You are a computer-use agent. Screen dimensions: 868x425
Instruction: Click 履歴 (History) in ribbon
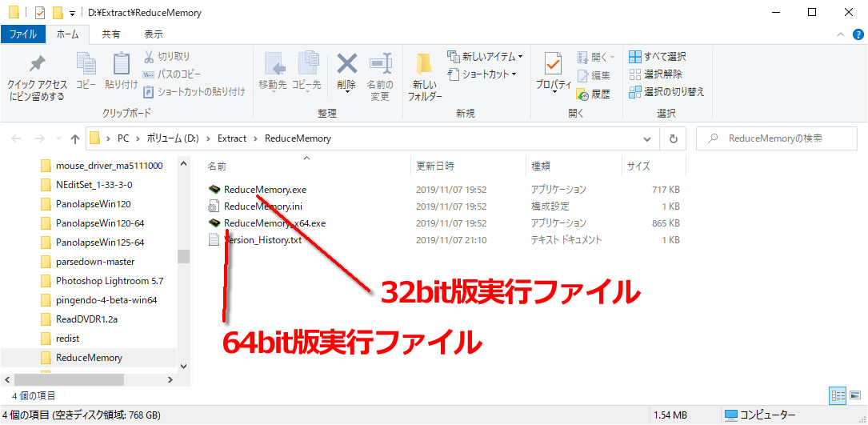click(594, 94)
